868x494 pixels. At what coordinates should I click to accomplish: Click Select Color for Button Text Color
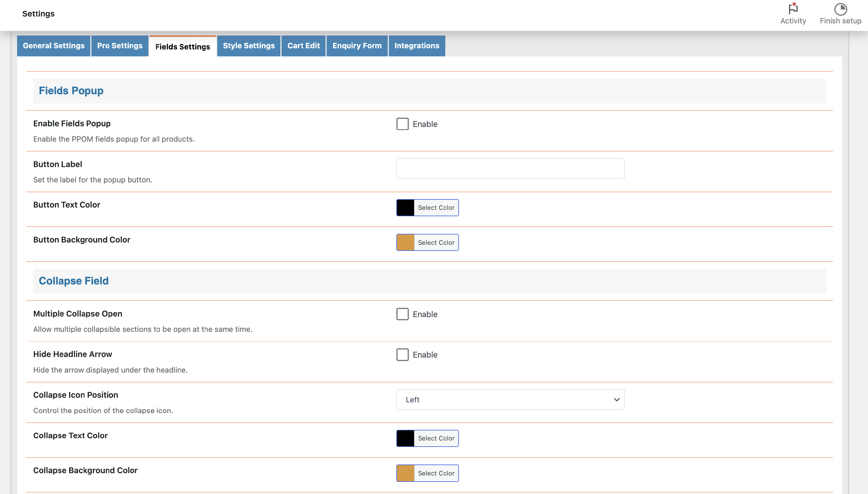[x=436, y=208]
